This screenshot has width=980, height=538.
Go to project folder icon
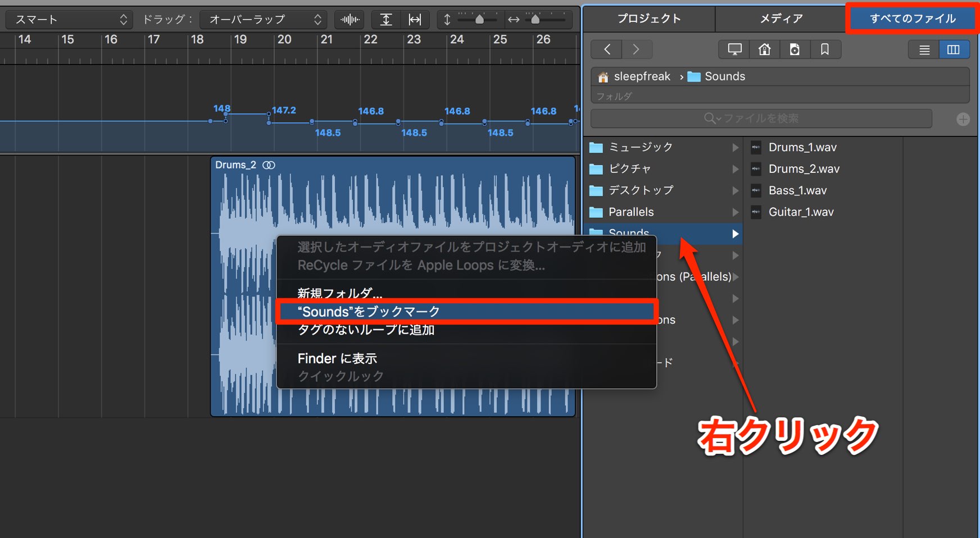(795, 49)
